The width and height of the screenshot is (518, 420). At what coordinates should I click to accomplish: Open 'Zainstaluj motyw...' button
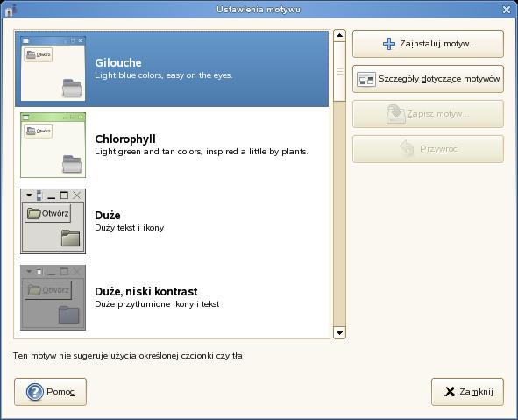click(428, 44)
